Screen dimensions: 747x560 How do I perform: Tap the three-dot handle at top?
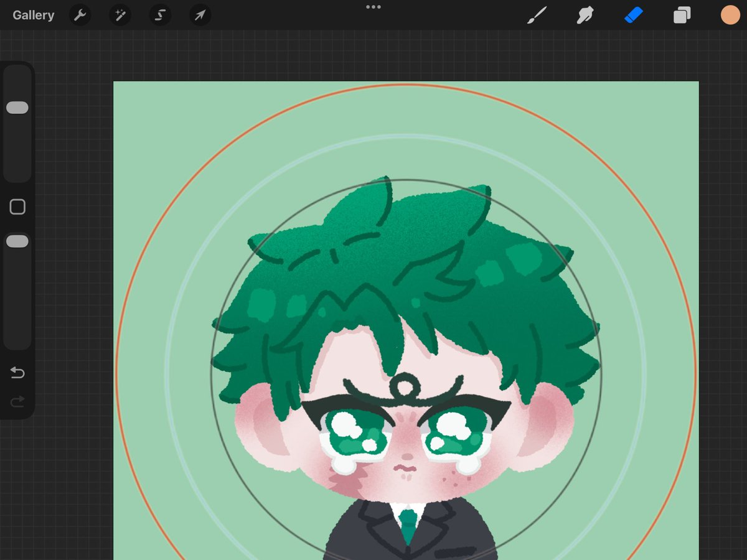(374, 7)
